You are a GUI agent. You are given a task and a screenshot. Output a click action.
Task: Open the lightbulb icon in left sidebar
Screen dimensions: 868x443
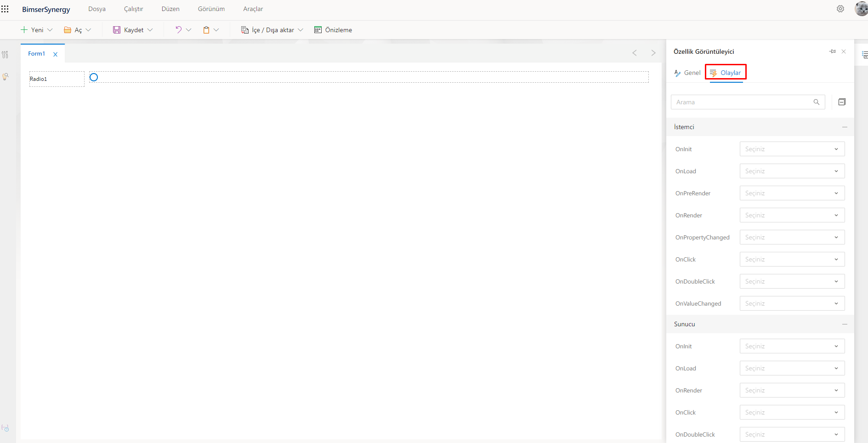(5, 77)
